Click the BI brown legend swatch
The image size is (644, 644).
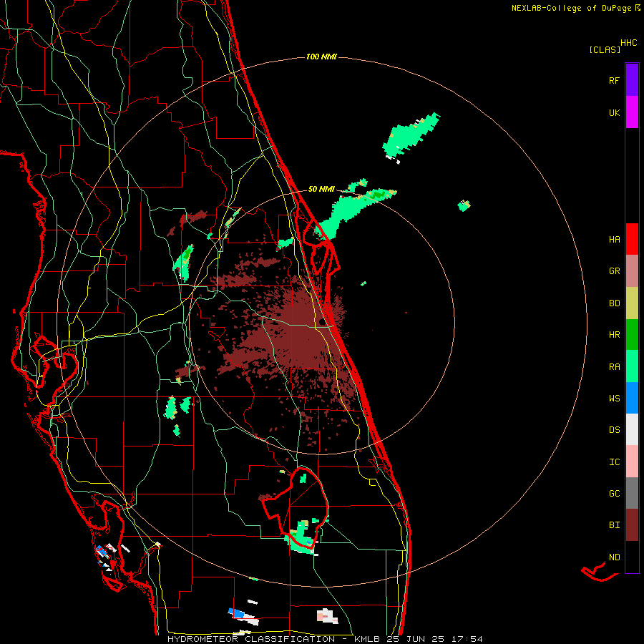(x=632, y=525)
